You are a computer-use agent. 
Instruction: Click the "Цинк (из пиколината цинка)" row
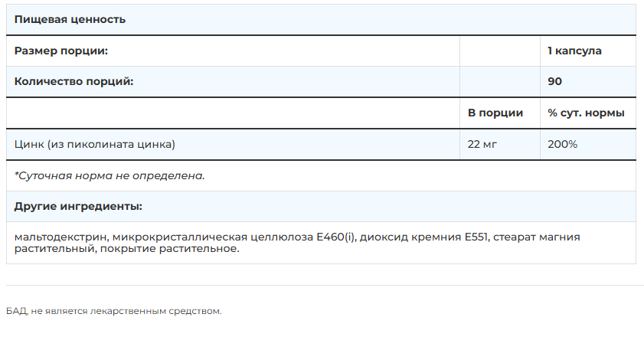[x=95, y=144]
